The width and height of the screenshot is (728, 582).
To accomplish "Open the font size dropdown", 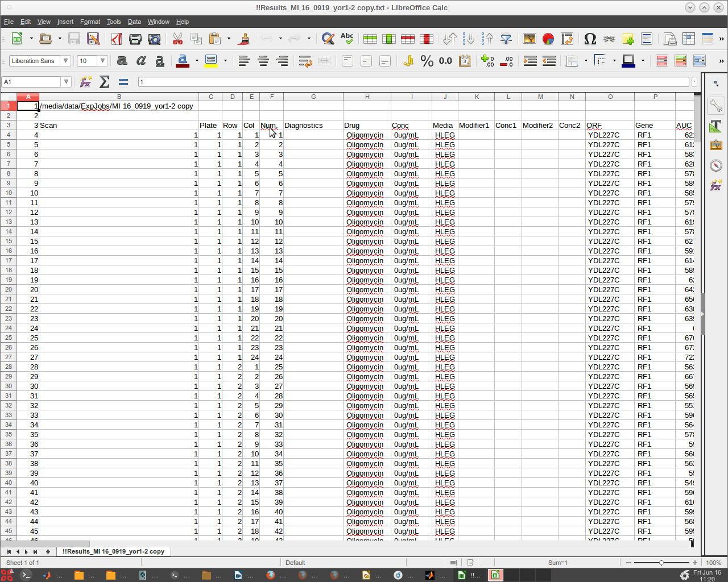I will click(102, 61).
